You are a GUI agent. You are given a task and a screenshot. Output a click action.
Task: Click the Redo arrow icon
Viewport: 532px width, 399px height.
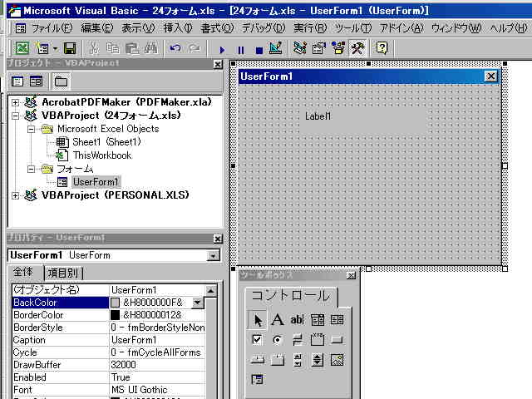(195, 48)
